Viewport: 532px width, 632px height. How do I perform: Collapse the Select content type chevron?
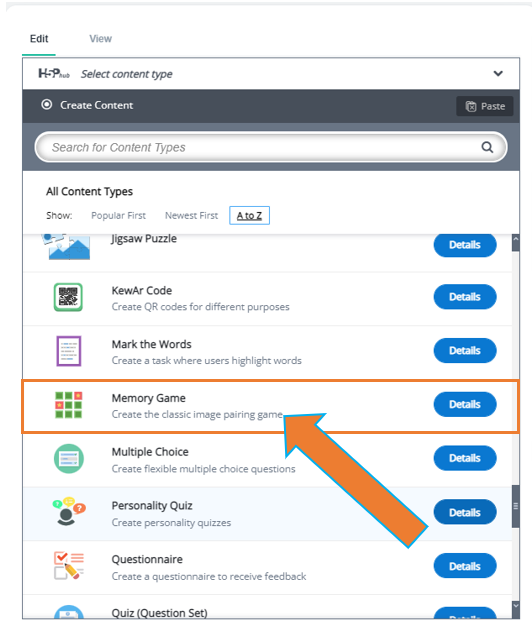click(498, 73)
